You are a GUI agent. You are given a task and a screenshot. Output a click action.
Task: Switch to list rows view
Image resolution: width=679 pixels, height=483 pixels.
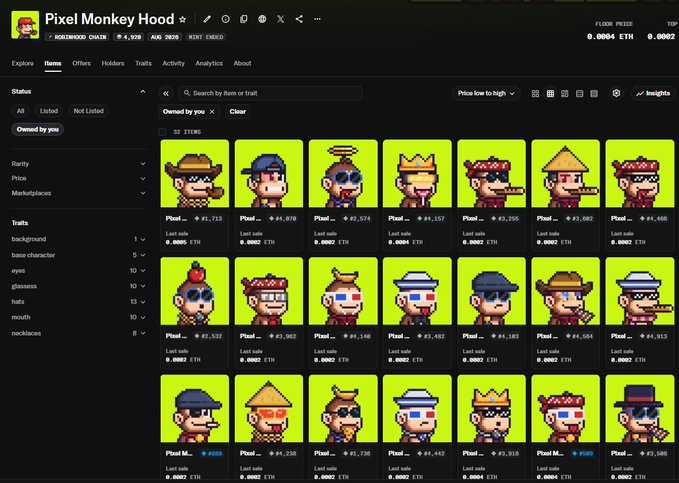click(579, 94)
